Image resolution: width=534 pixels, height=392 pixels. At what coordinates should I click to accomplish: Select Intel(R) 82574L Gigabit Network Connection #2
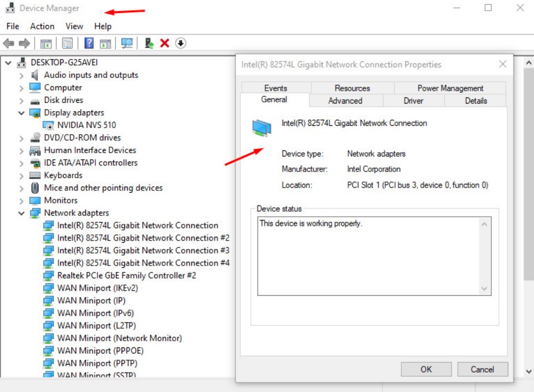143,238
